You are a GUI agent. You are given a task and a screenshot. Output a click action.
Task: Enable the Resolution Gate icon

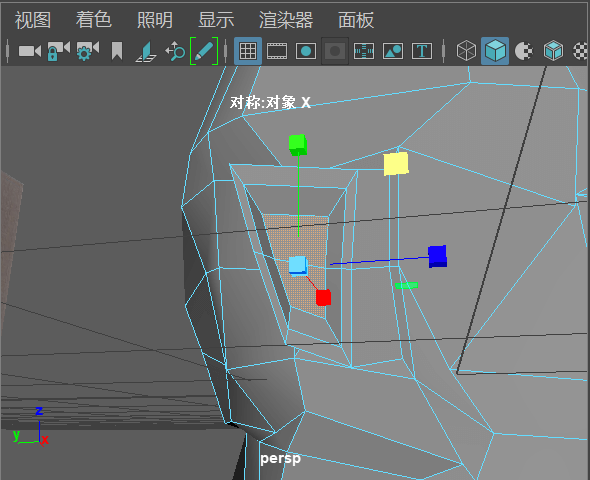(306, 51)
